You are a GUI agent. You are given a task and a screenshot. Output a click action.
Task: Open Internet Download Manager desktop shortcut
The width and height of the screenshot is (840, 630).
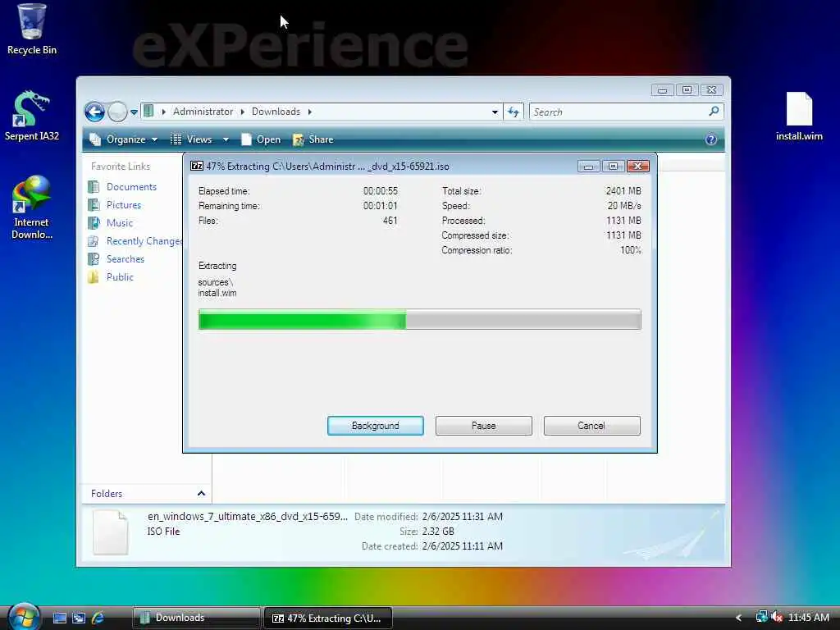pyautogui.click(x=31, y=208)
